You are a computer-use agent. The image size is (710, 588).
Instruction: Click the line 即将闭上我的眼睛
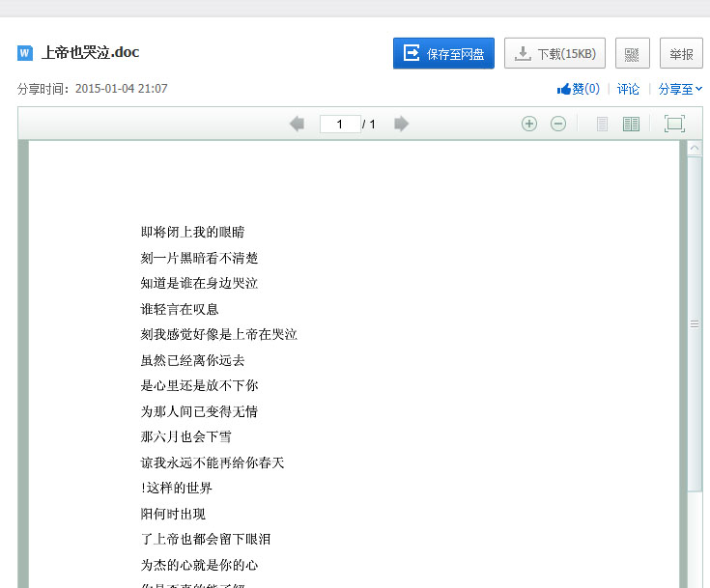pyautogui.click(x=192, y=233)
